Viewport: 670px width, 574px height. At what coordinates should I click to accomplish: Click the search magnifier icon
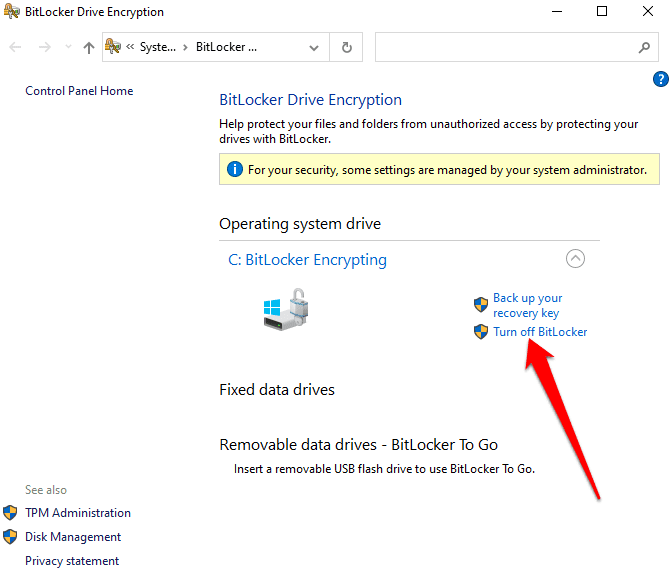pos(644,47)
